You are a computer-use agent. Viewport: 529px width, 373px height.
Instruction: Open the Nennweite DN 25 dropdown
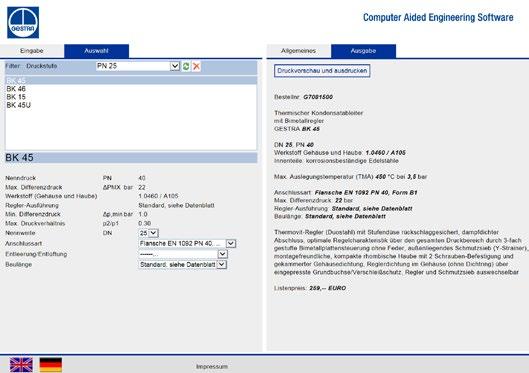coord(153,233)
